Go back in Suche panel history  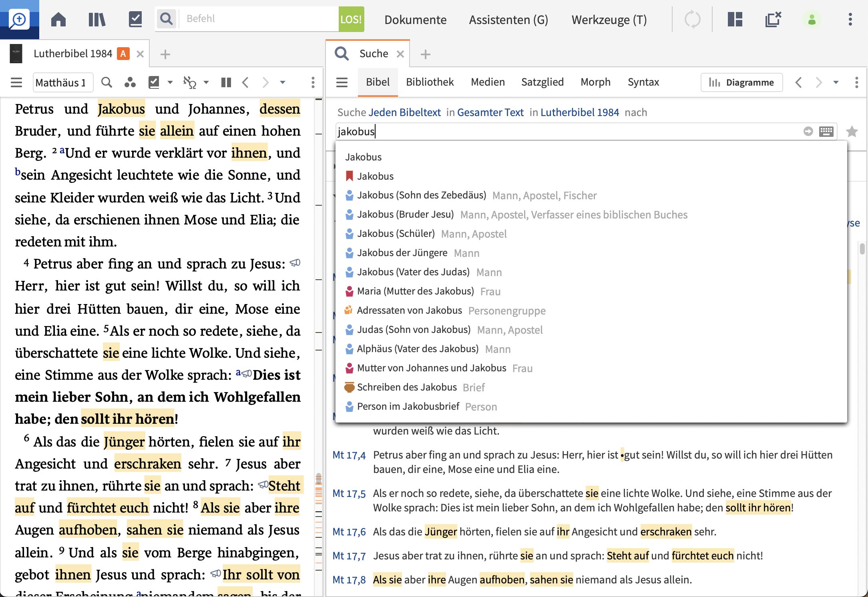799,82
